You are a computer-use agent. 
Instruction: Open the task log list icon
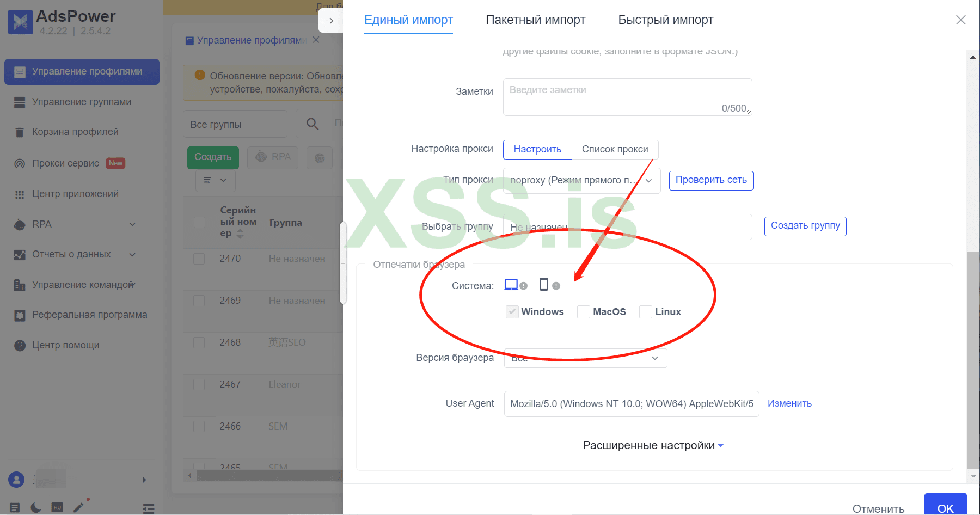(15, 507)
